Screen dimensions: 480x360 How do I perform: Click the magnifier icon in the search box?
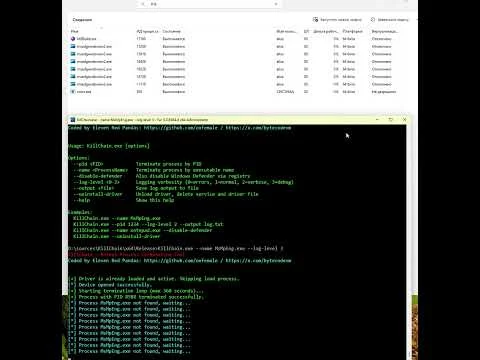(143, 4)
